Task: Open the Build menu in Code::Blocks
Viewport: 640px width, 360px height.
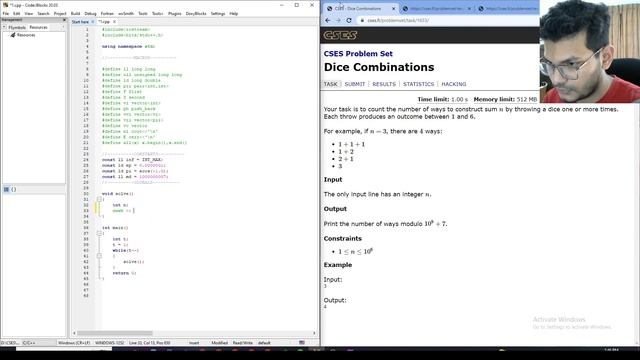Action: pyautogui.click(x=76, y=13)
